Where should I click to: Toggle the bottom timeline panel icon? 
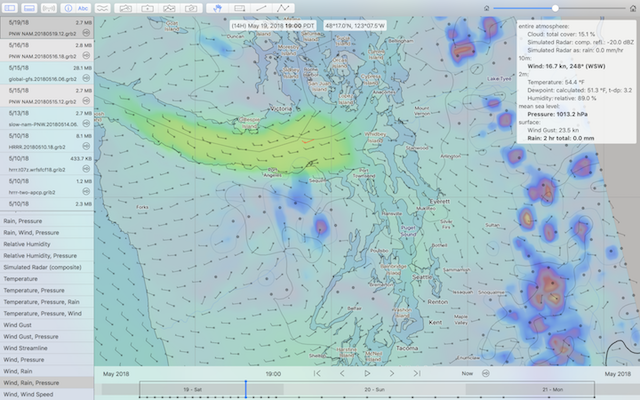click(x=30, y=8)
